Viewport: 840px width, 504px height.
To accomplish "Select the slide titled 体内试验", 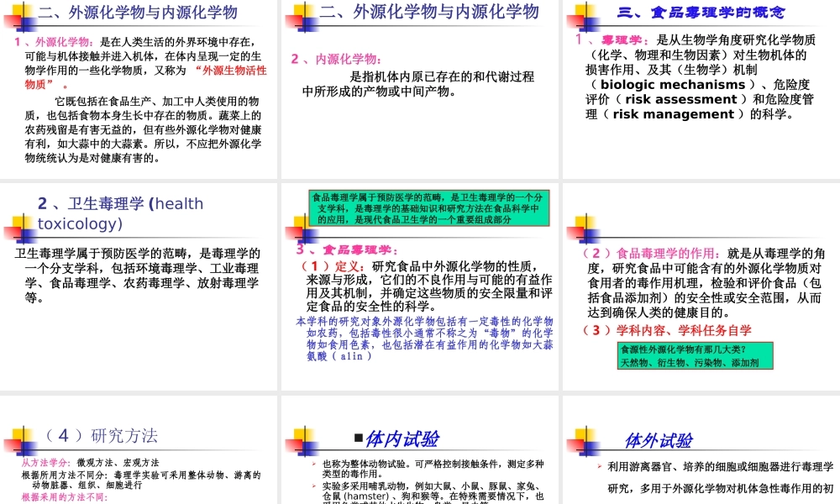I will pyautogui.click(x=420, y=454).
